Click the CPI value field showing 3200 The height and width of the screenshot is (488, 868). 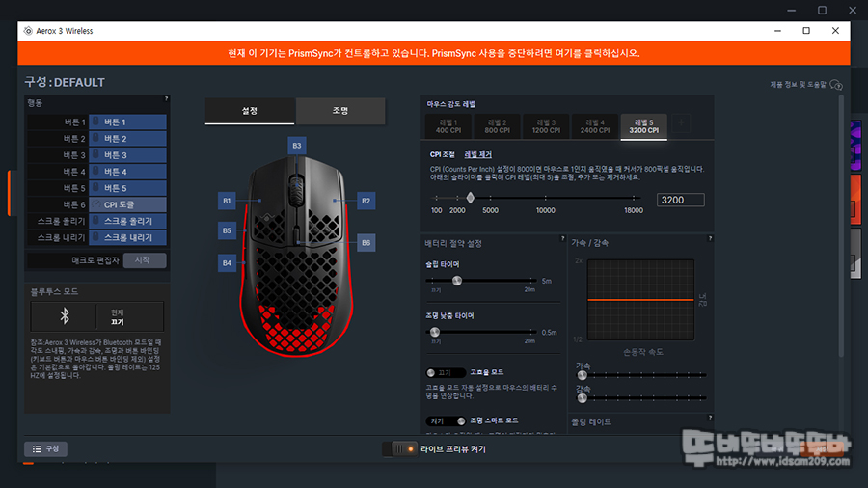point(680,200)
